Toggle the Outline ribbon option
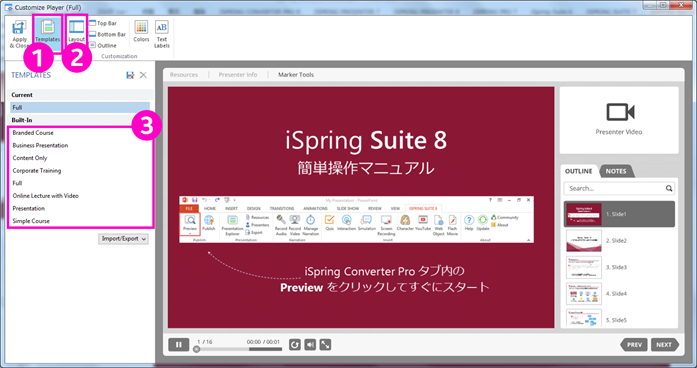 point(103,45)
